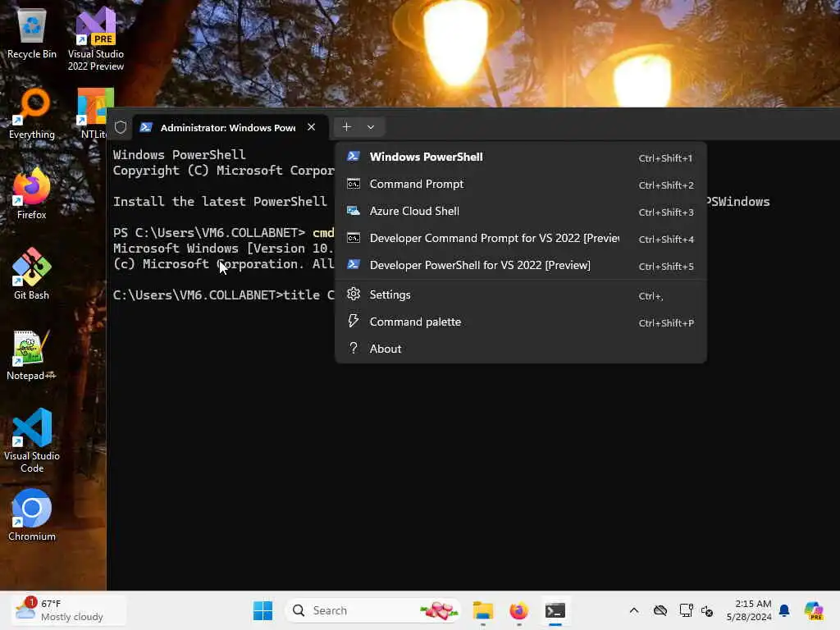Click the muted volume tray icon
This screenshot has height=630, width=840.
pos(707,611)
